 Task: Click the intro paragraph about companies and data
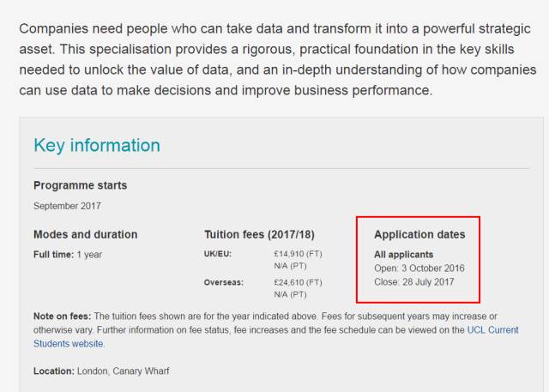click(x=278, y=59)
